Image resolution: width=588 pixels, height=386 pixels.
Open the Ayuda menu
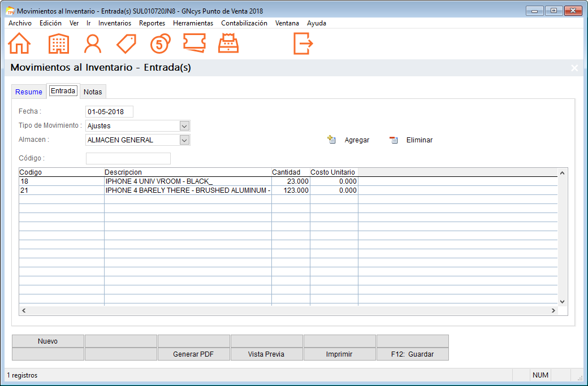pyautogui.click(x=317, y=23)
